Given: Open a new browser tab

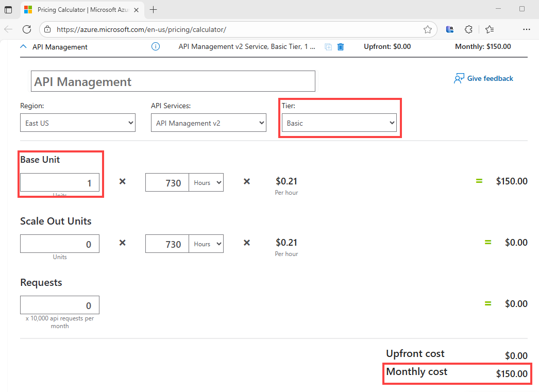Looking at the screenshot, I should (154, 9).
